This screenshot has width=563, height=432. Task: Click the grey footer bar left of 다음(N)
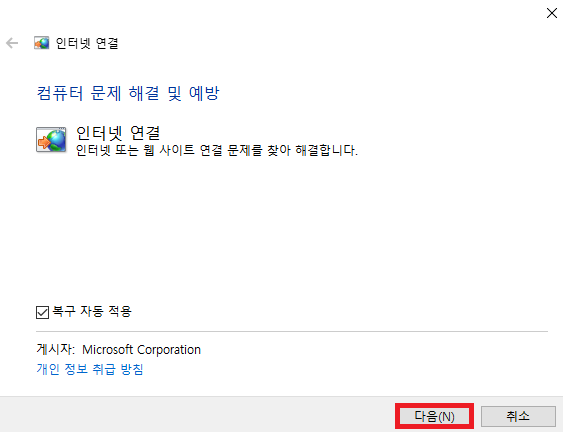click(x=197, y=415)
